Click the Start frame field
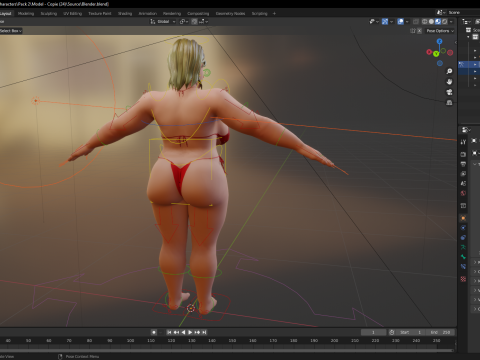 [411, 332]
